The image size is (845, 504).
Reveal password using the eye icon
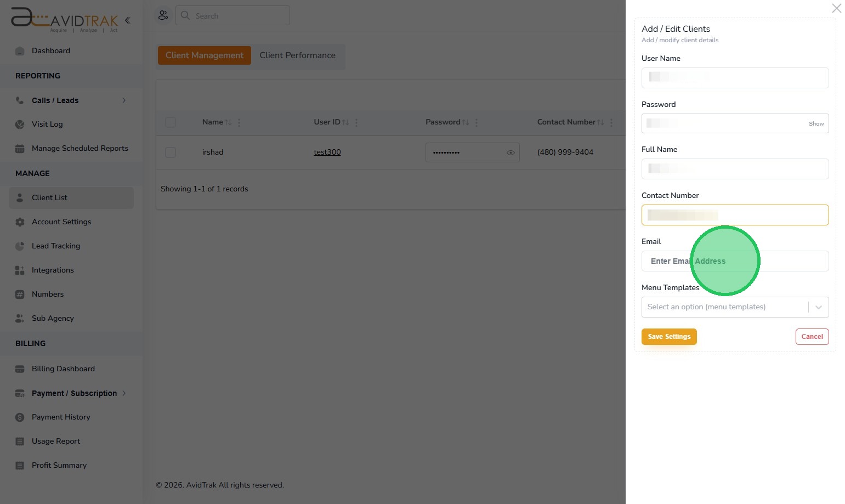pos(511,153)
